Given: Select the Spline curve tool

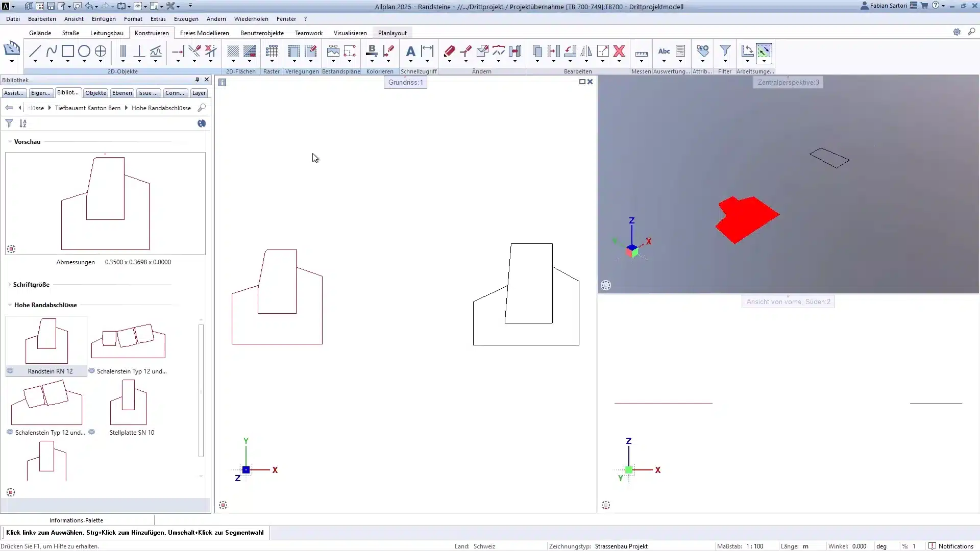Looking at the screenshot, I should point(51,52).
